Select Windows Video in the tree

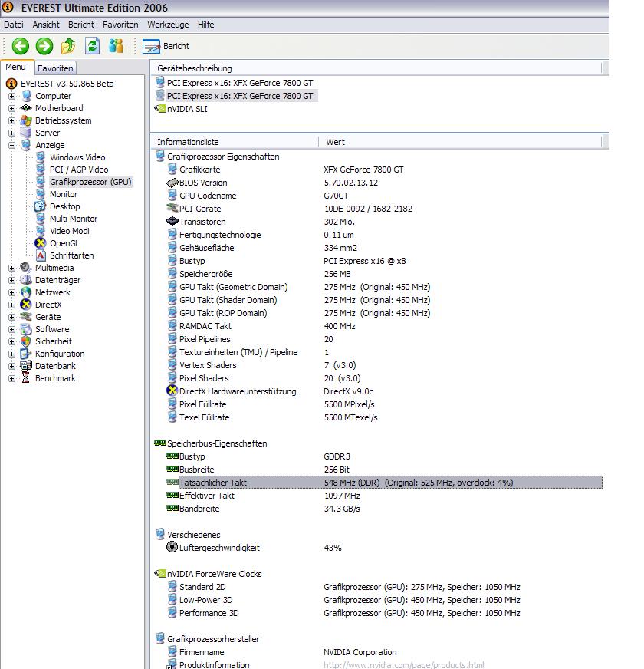(x=77, y=157)
